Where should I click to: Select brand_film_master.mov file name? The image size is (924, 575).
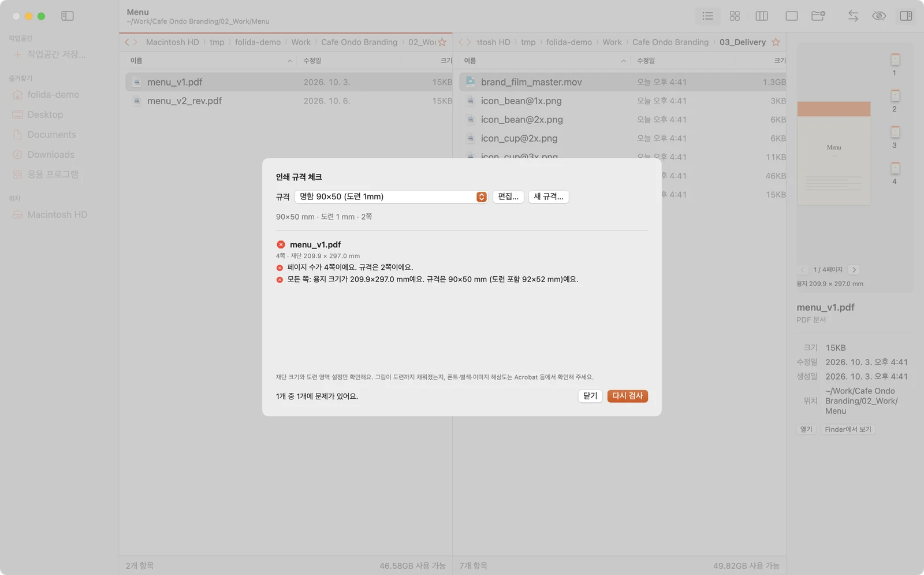(531, 82)
